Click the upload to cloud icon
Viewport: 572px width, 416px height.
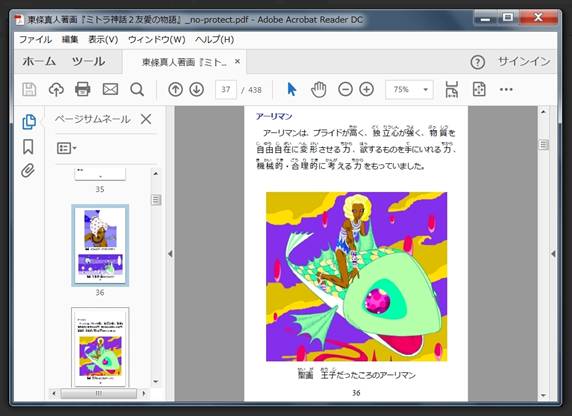click(x=56, y=89)
